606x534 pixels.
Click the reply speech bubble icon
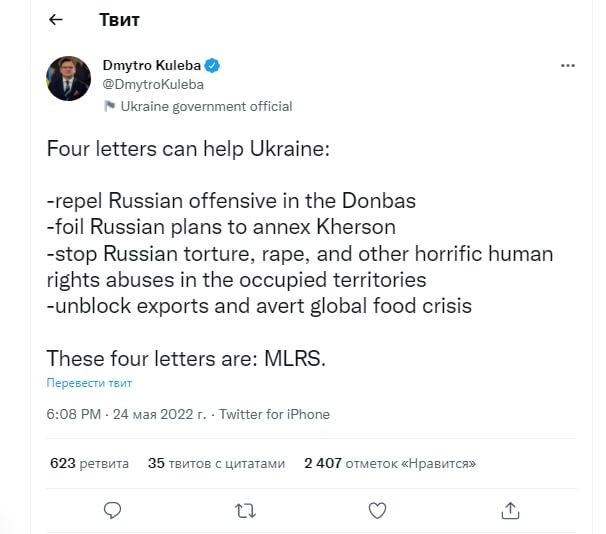click(113, 510)
